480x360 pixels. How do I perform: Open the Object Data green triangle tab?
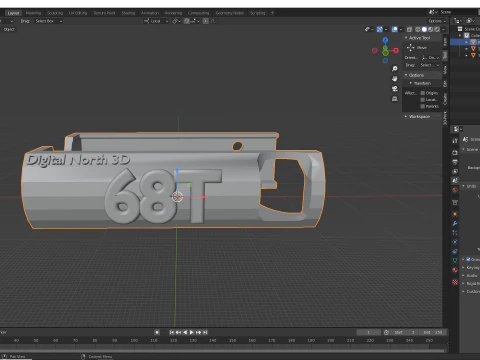point(455,261)
